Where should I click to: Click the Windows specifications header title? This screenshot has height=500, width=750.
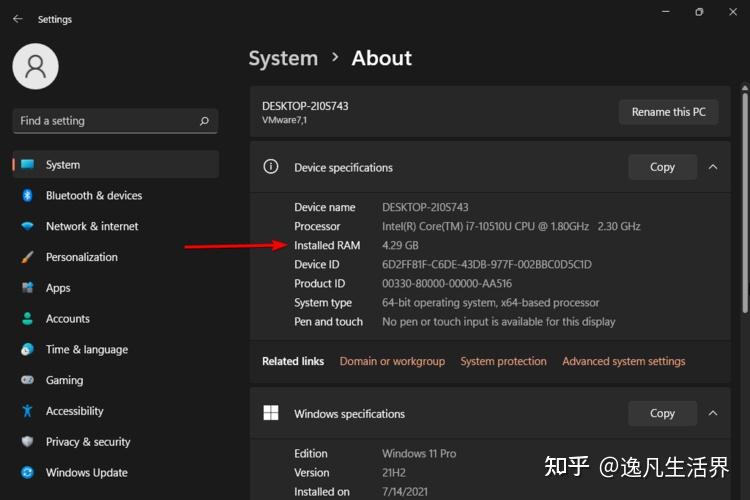350,414
